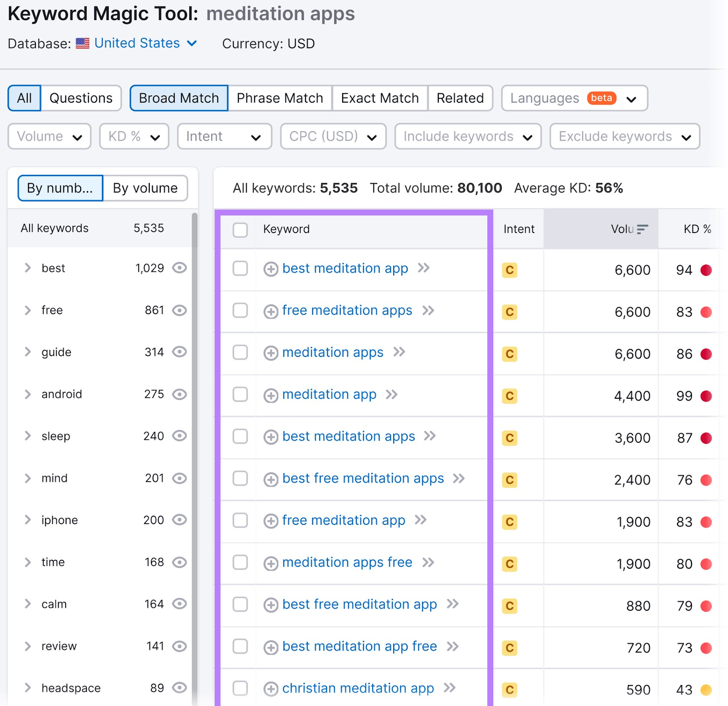This screenshot has width=728, height=706.
Task: Expand the 'guide' keyword group
Action: (x=28, y=352)
